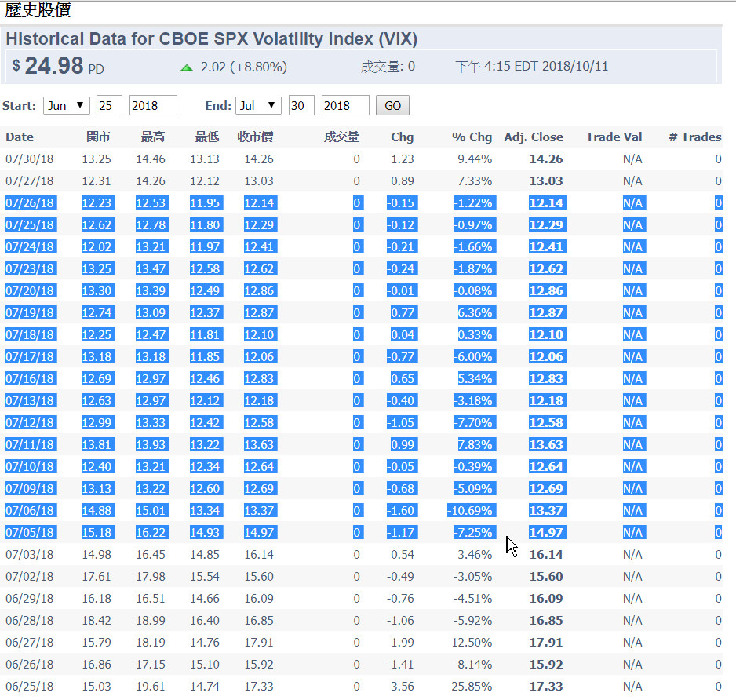Click the Adj. Close 13.03 in the 07/27/18 row
Image resolution: width=736 pixels, height=700 pixels.
pos(546,181)
